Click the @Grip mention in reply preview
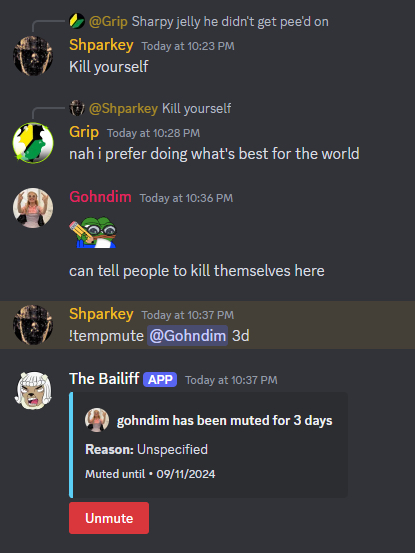This screenshot has width=415, height=553. pyautogui.click(x=108, y=22)
